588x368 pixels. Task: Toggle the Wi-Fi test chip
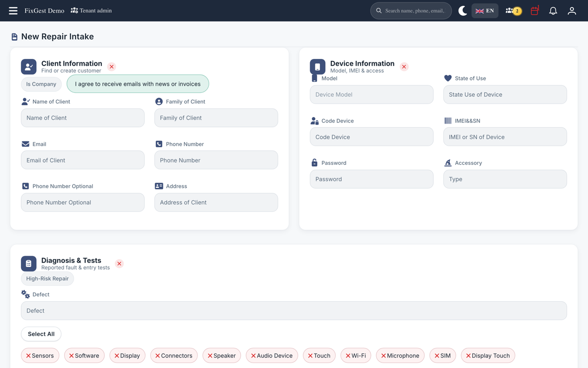coord(356,356)
